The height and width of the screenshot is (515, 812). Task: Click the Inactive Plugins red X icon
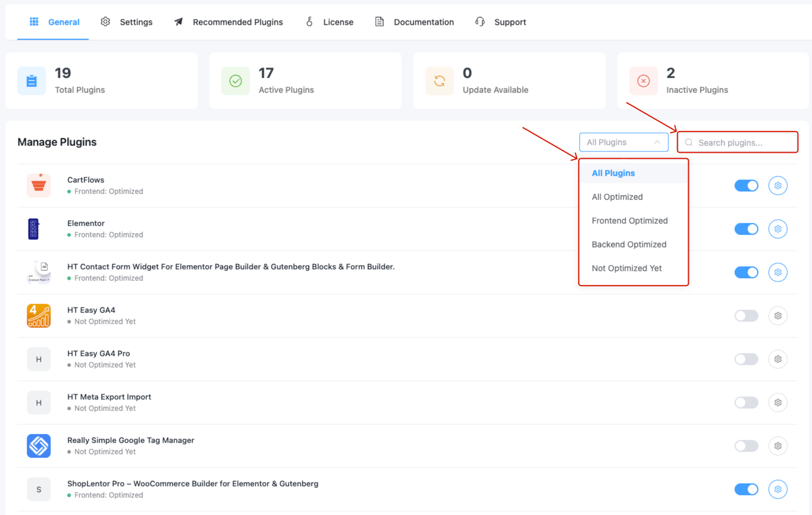pyautogui.click(x=644, y=81)
